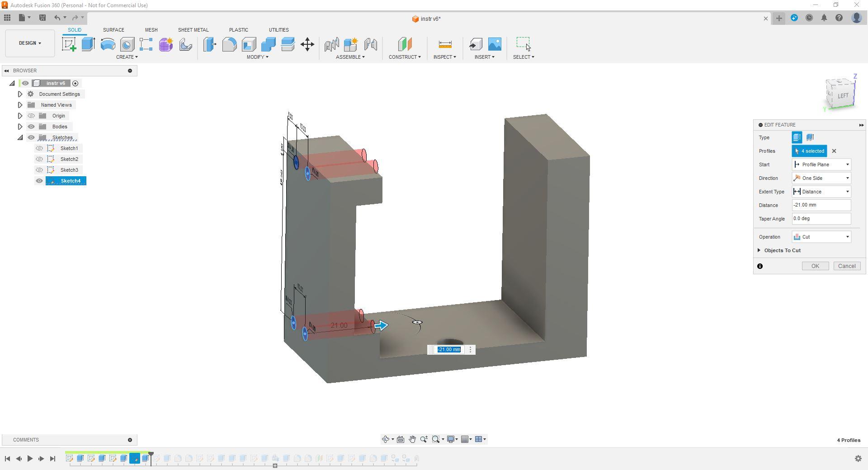Open the Operation dropdown Cut
This screenshot has width=868, height=470.
(821, 237)
